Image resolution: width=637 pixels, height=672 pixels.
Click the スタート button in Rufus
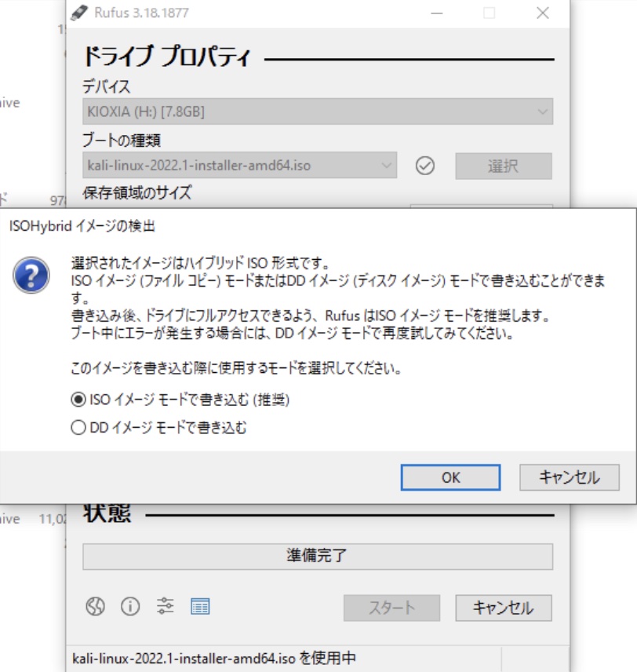pyautogui.click(x=391, y=608)
